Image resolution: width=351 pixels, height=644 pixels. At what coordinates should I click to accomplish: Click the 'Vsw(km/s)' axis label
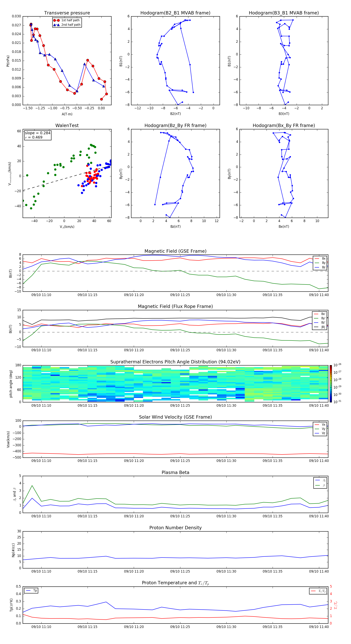[x=8, y=439]
